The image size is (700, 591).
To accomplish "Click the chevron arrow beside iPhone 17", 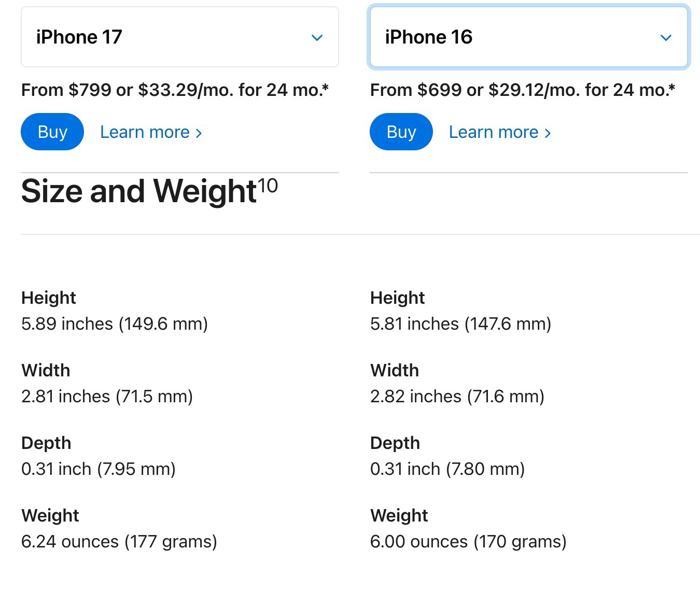I will (317, 38).
